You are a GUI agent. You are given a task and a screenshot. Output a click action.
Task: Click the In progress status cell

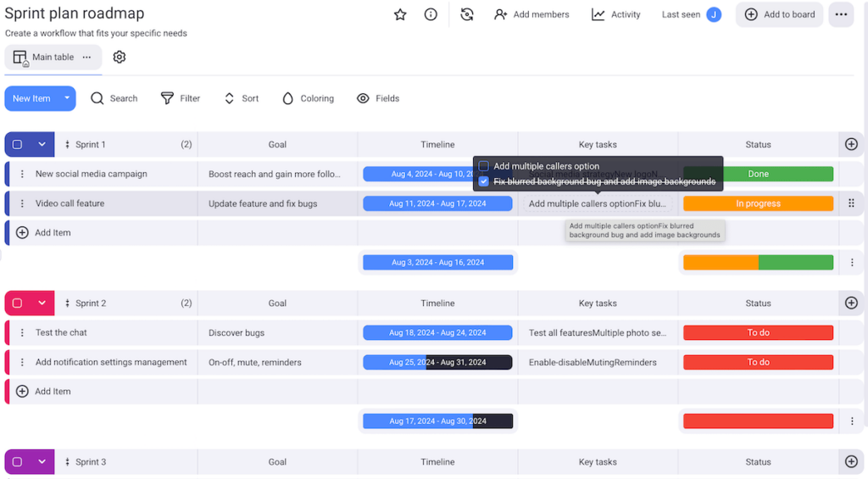point(758,203)
